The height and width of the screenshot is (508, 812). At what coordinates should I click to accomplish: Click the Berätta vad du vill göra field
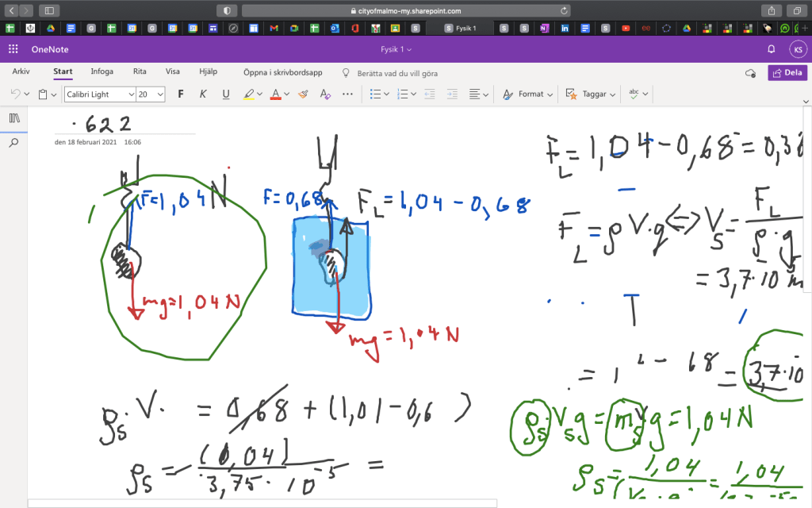click(396, 73)
